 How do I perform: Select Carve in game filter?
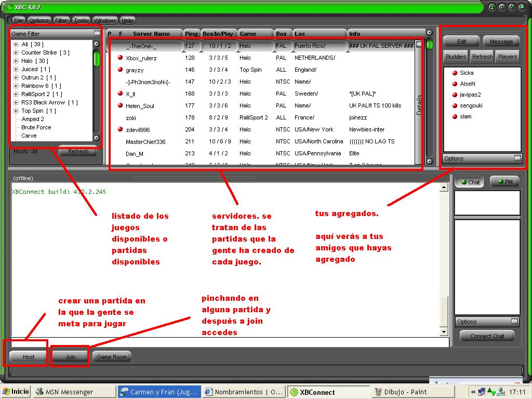pos(29,136)
